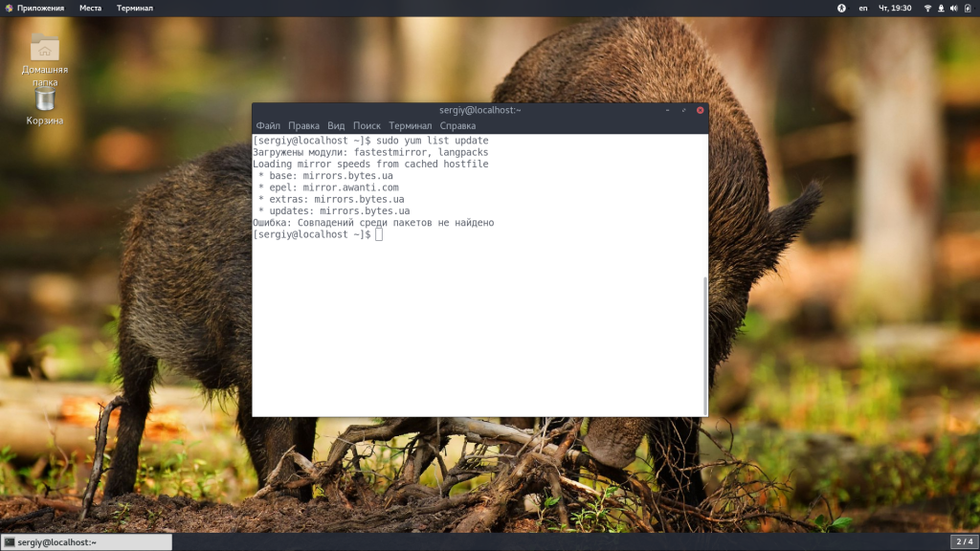Image resolution: width=980 pixels, height=551 pixels.
Task: Close the terminal window
Action: click(x=700, y=110)
